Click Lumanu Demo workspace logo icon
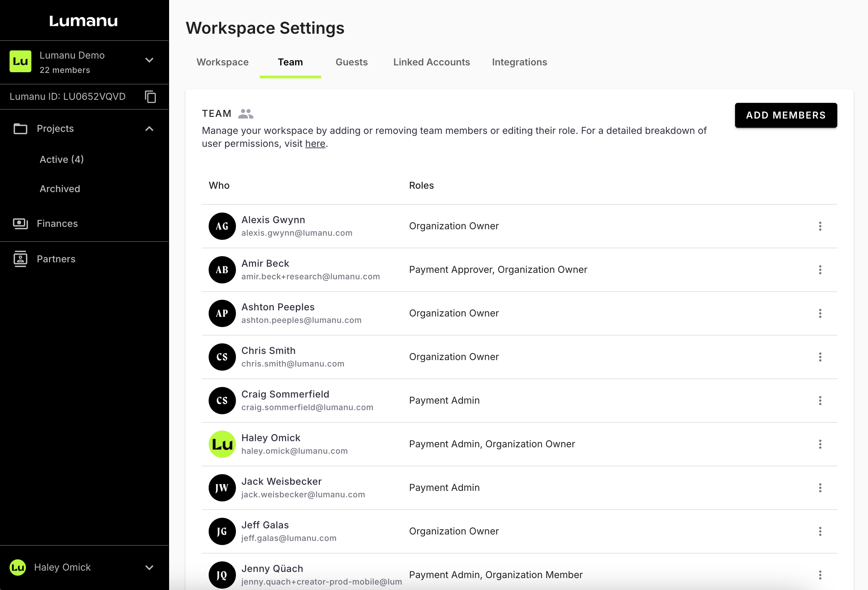Image resolution: width=868 pixels, height=590 pixels. pos(20,62)
